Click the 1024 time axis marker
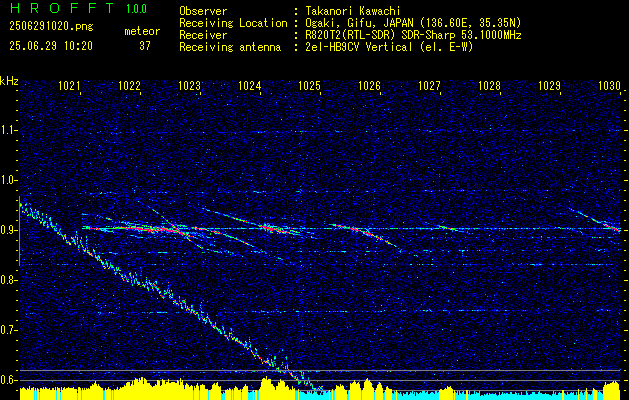629x400 pixels. [x=250, y=86]
